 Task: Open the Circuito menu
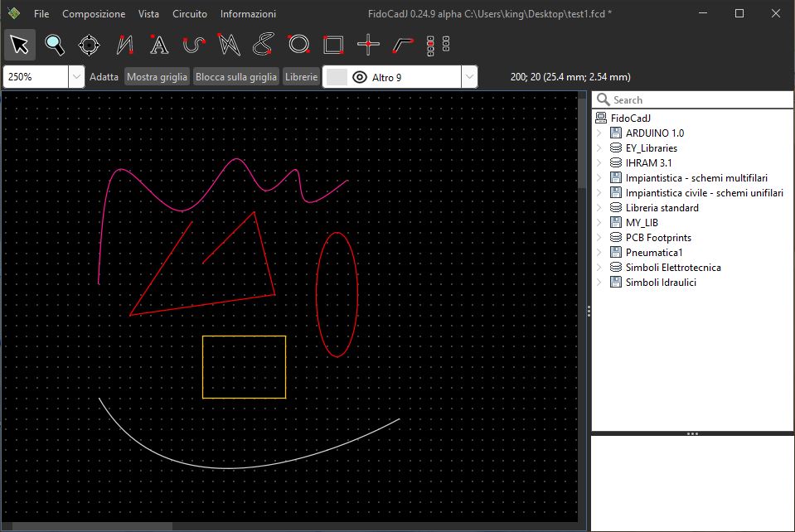pyautogui.click(x=190, y=14)
